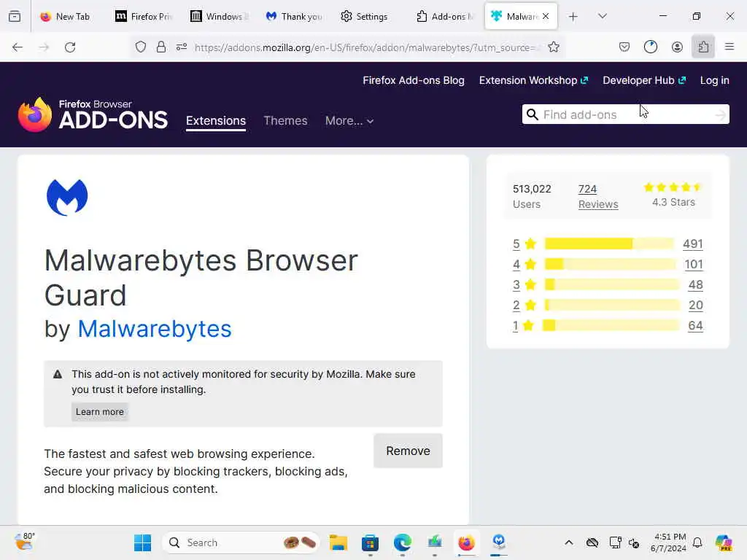Click the Firefox Browser ADD-ONS logo
747x560 pixels.
click(x=93, y=114)
